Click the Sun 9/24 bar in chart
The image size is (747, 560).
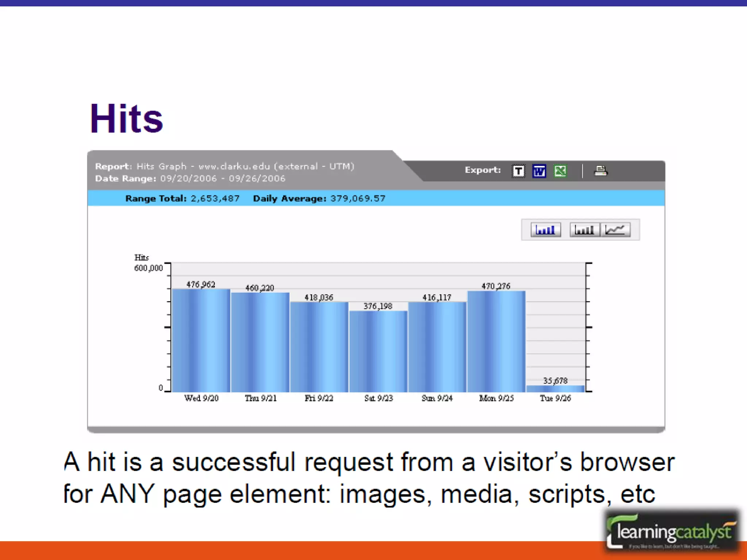point(437,347)
